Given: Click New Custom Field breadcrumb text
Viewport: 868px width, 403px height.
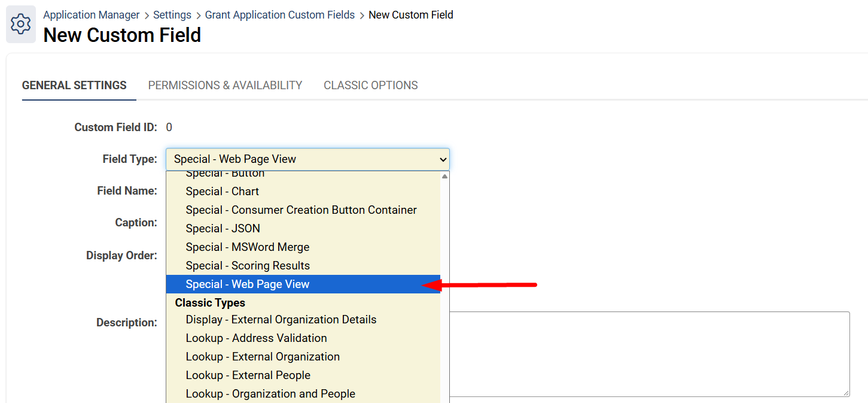Looking at the screenshot, I should point(411,15).
